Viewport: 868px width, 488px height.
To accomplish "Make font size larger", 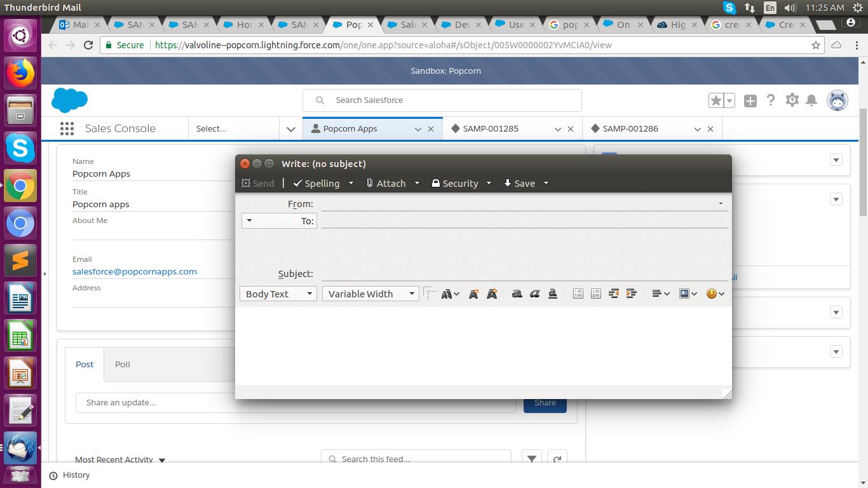I will [491, 294].
